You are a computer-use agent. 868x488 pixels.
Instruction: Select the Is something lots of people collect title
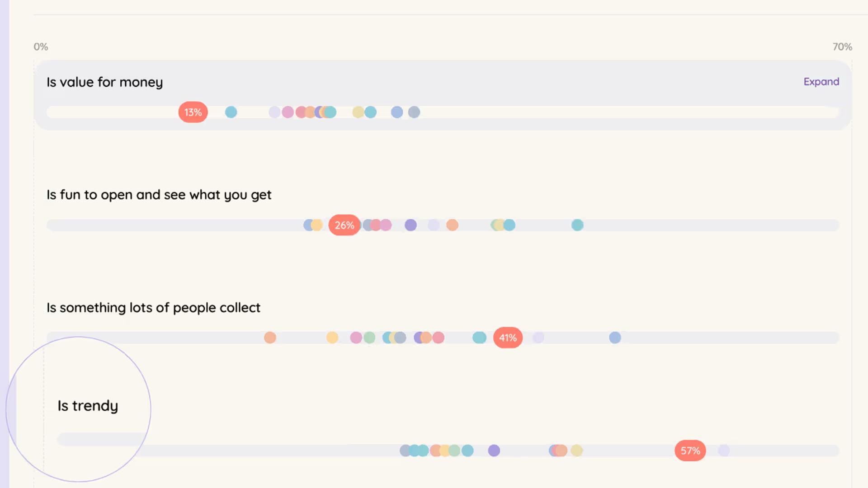pyautogui.click(x=153, y=308)
